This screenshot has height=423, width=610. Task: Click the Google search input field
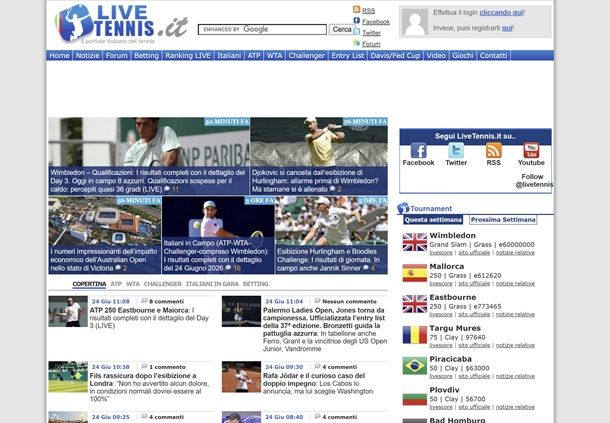pyautogui.click(x=262, y=29)
